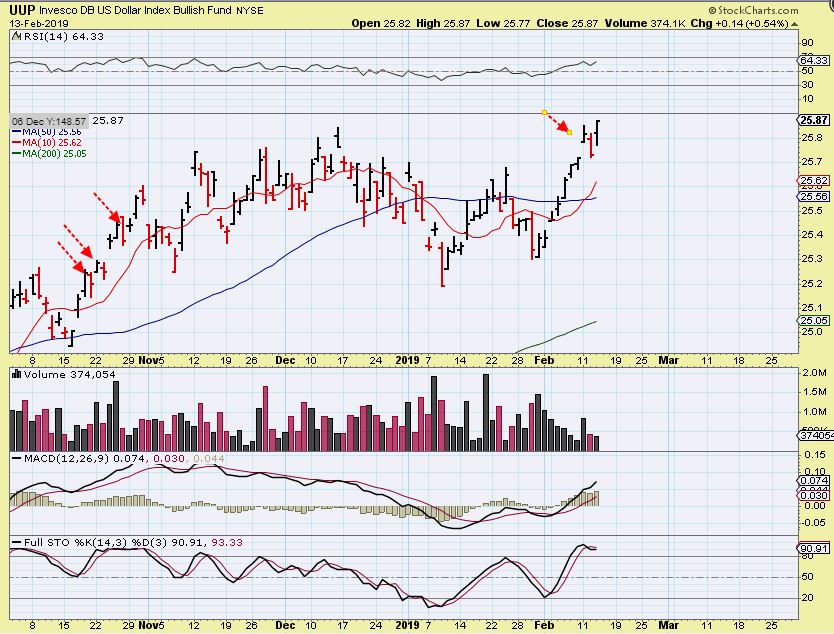The height and width of the screenshot is (634, 834).
Task: Click the Feb label on the bottom date axis
Action: 544,625
